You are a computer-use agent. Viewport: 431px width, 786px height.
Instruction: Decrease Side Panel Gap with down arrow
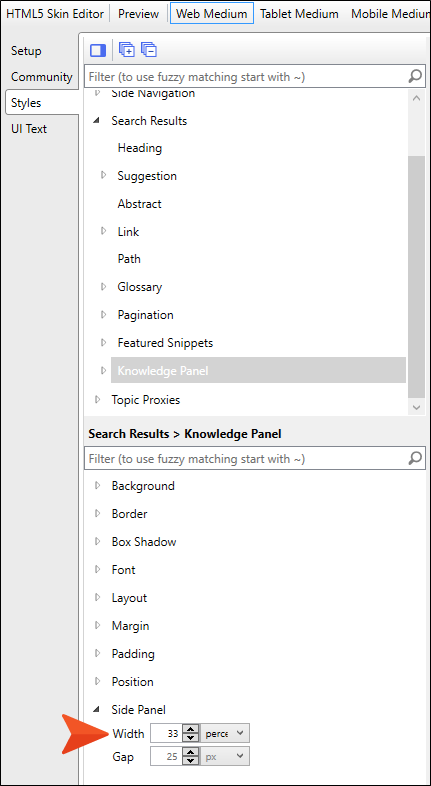[x=190, y=760]
